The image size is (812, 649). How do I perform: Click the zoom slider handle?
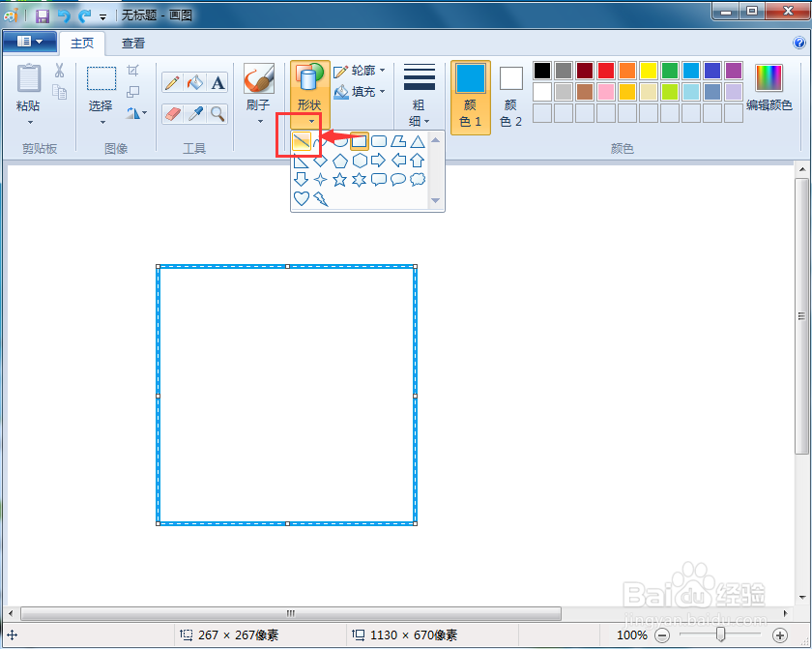point(720,634)
